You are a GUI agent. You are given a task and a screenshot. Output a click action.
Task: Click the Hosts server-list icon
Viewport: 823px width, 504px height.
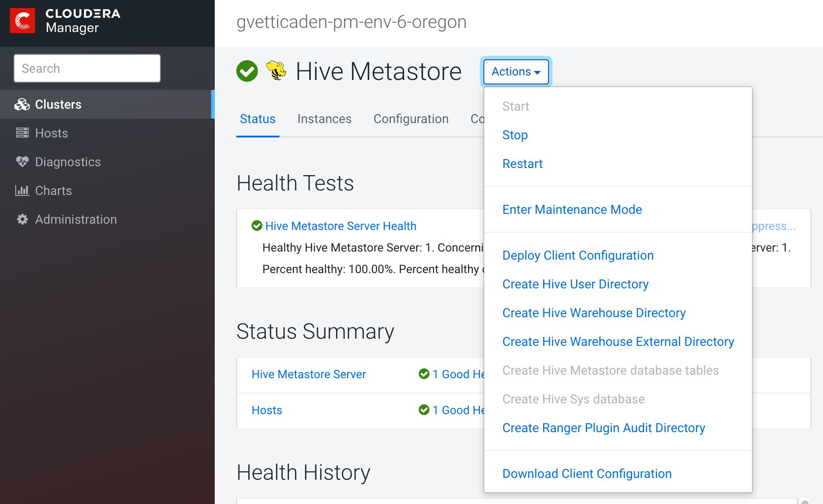(x=22, y=133)
